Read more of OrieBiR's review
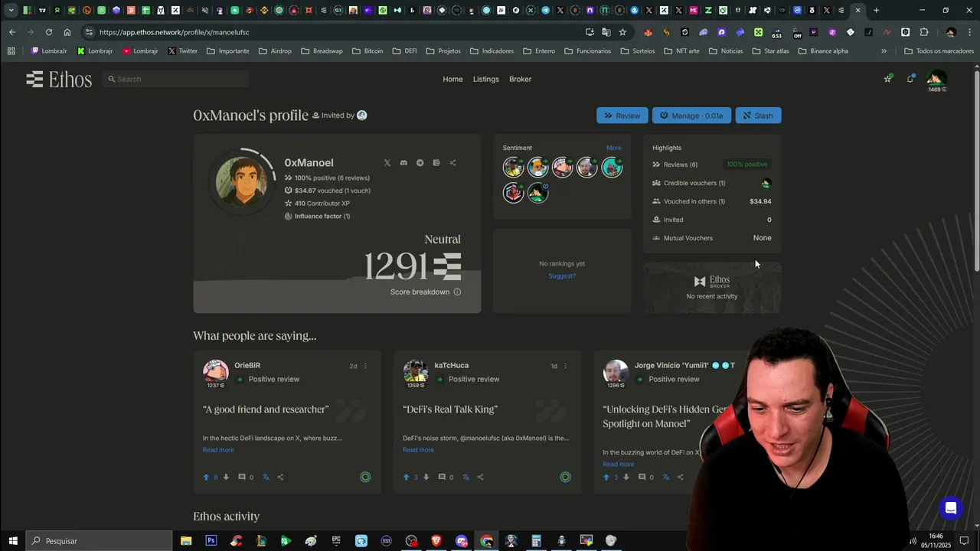The image size is (980, 551). pos(218,450)
